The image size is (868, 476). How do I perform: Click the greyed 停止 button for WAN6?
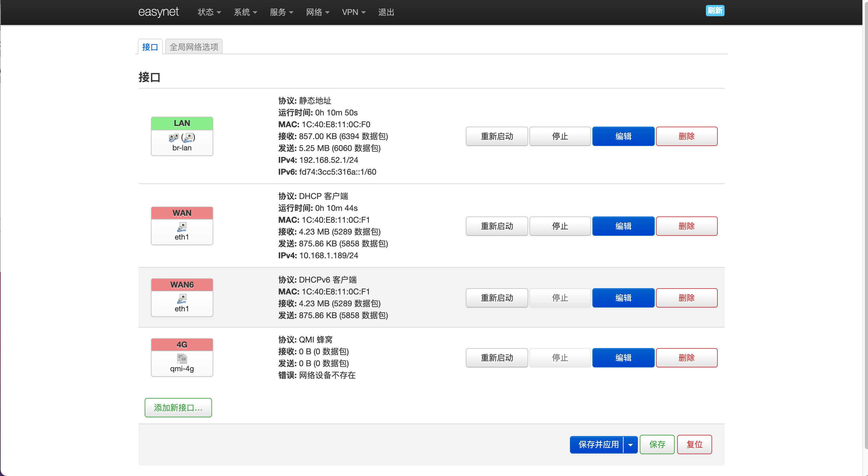coord(560,298)
